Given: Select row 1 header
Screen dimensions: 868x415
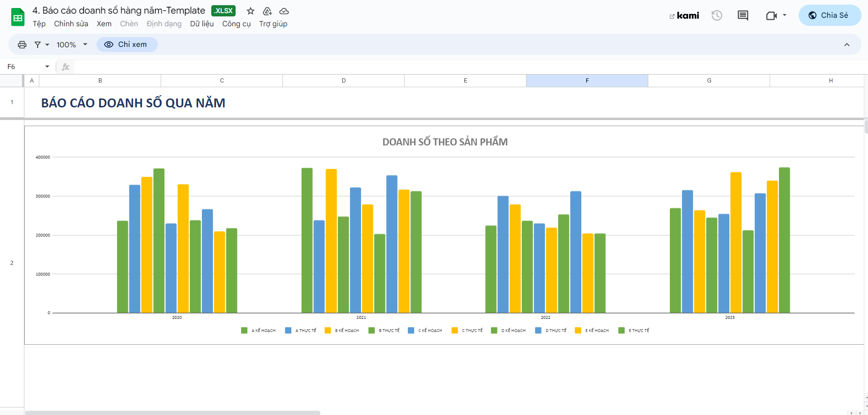Looking at the screenshot, I should [x=12, y=102].
